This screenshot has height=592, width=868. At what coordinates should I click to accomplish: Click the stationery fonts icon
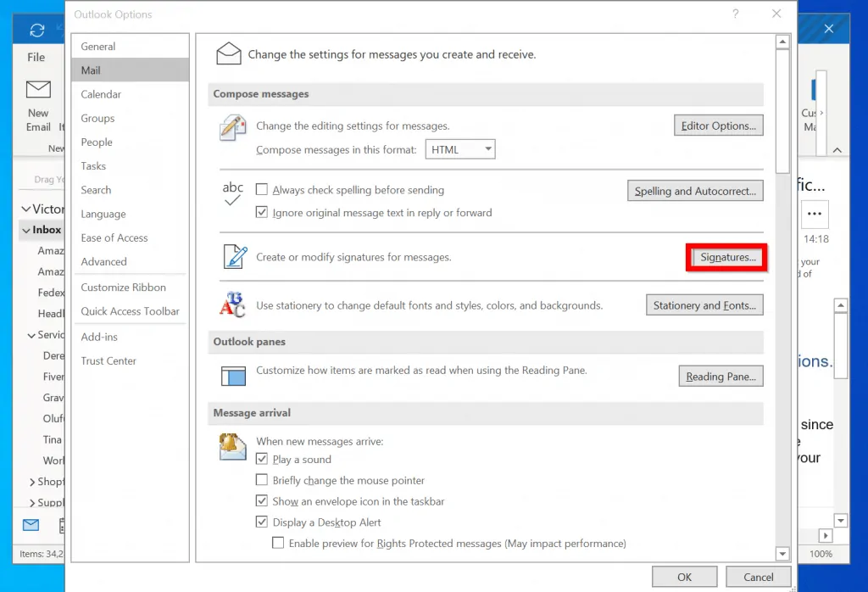pos(232,304)
